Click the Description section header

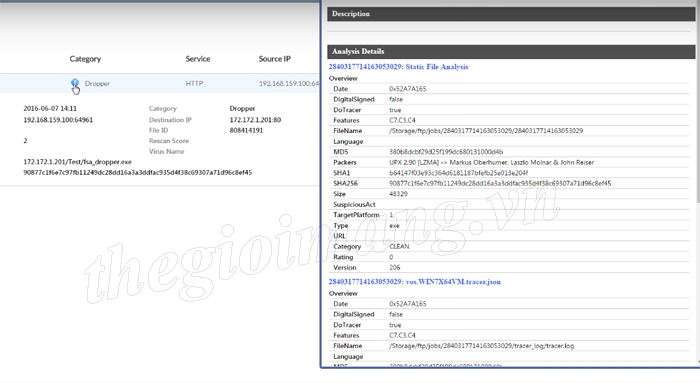click(511, 14)
